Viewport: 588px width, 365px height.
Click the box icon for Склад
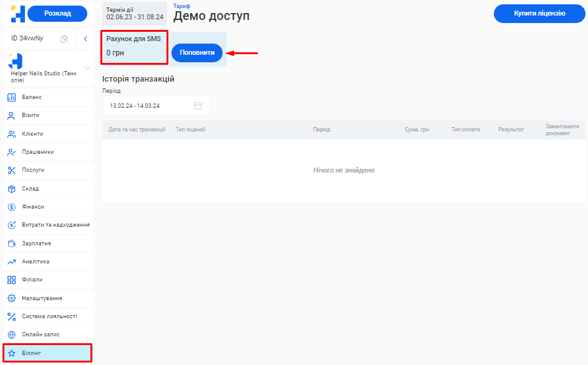(11, 188)
